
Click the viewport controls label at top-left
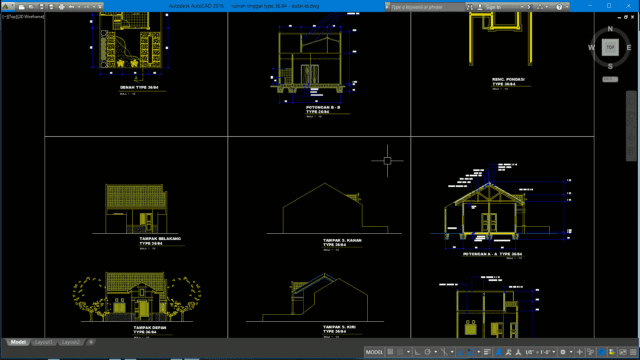point(23,17)
